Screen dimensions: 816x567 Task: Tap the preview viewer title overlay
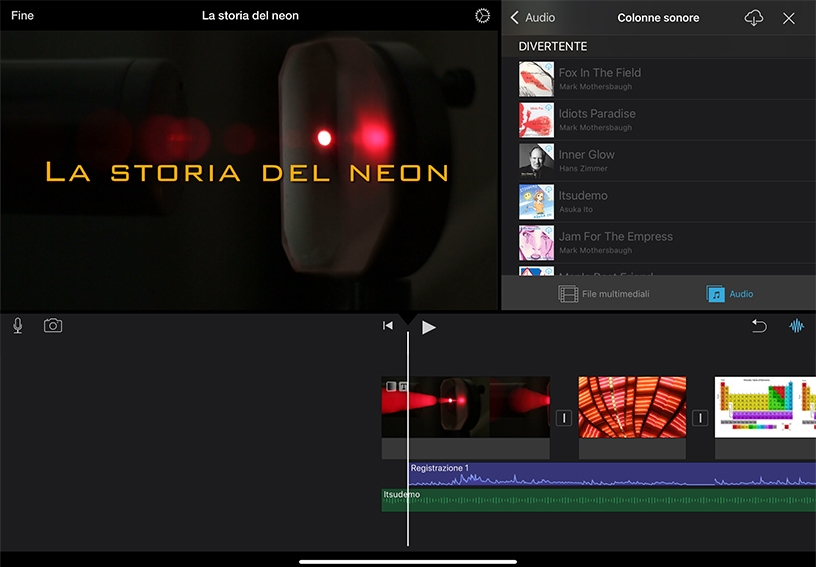[247, 172]
